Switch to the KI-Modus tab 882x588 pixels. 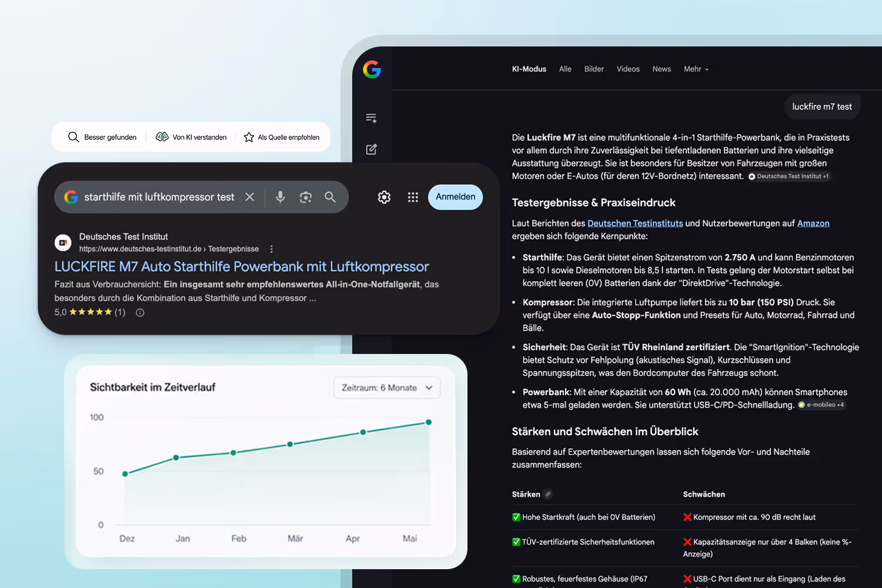pyautogui.click(x=529, y=69)
